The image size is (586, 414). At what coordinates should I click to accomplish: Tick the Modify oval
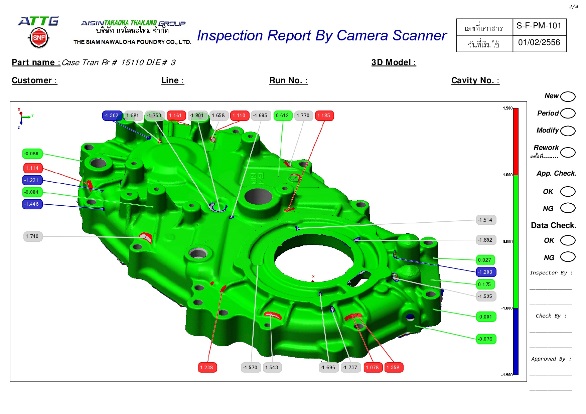tap(568, 131)
